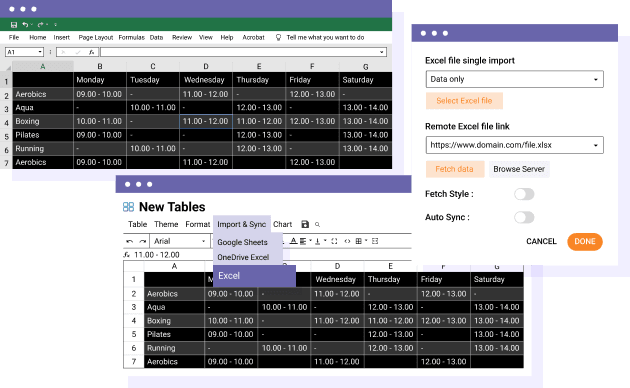
Task: Open the File menu in Excel
Action: (x=14, y=37)
